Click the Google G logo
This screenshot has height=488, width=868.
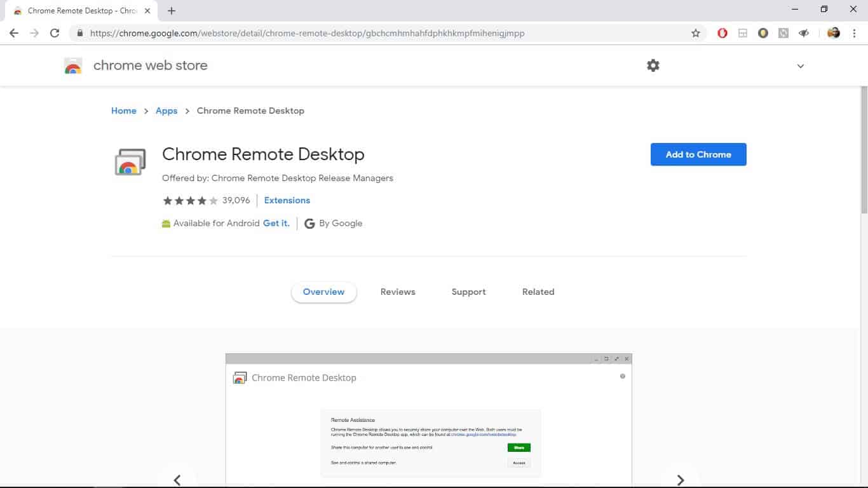pyautogui.click(x=309, y=224)
